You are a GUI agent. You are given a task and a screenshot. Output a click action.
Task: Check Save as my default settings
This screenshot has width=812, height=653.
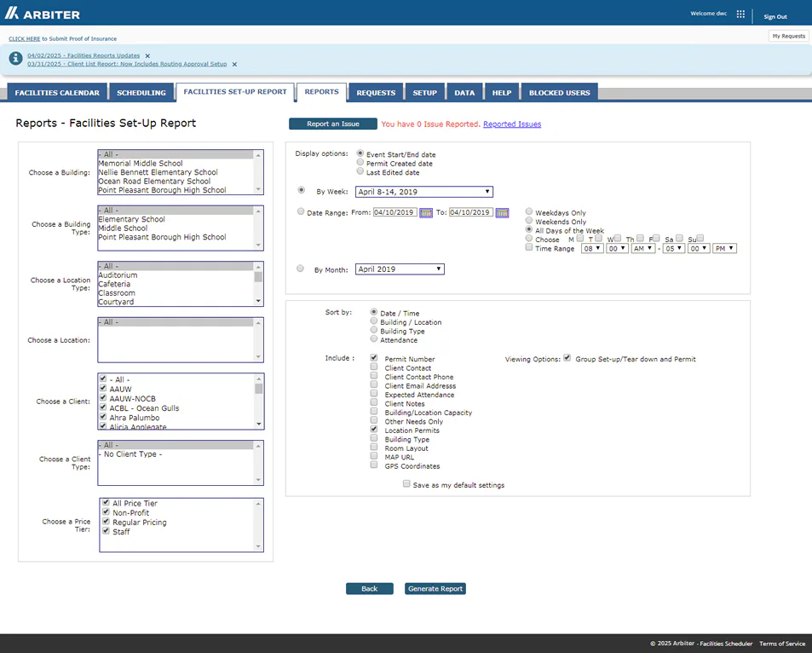tap(406, 483)
